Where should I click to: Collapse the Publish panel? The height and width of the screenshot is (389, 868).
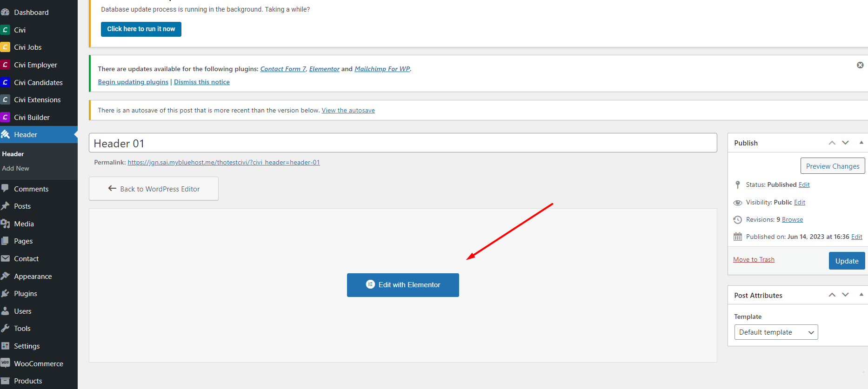861,143
